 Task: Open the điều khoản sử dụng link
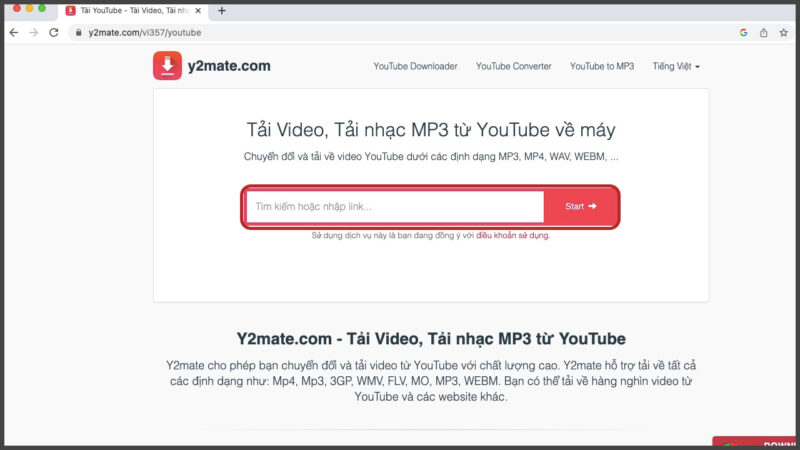pyautogui.click(x=512, y=236)
